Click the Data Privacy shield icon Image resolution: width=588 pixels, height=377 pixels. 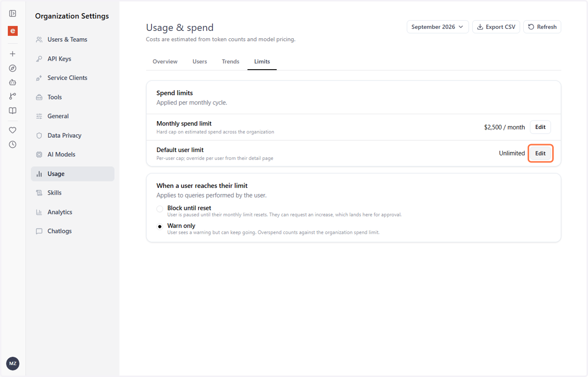pos(39,135)
